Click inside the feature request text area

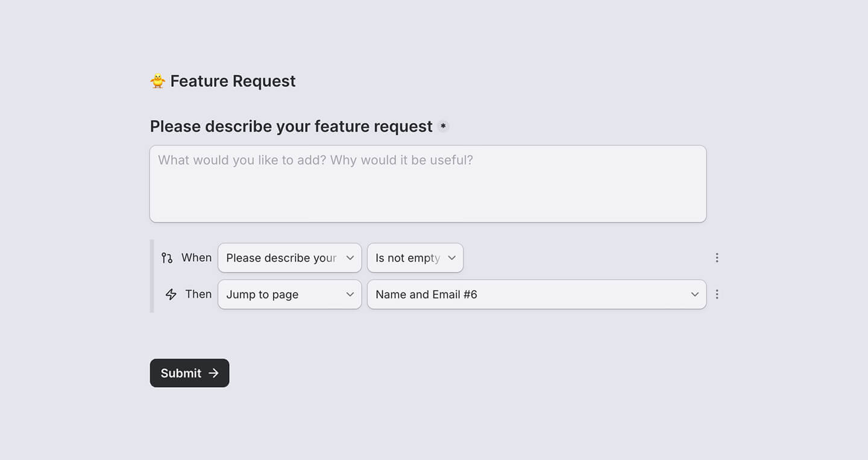pos(427,183)
